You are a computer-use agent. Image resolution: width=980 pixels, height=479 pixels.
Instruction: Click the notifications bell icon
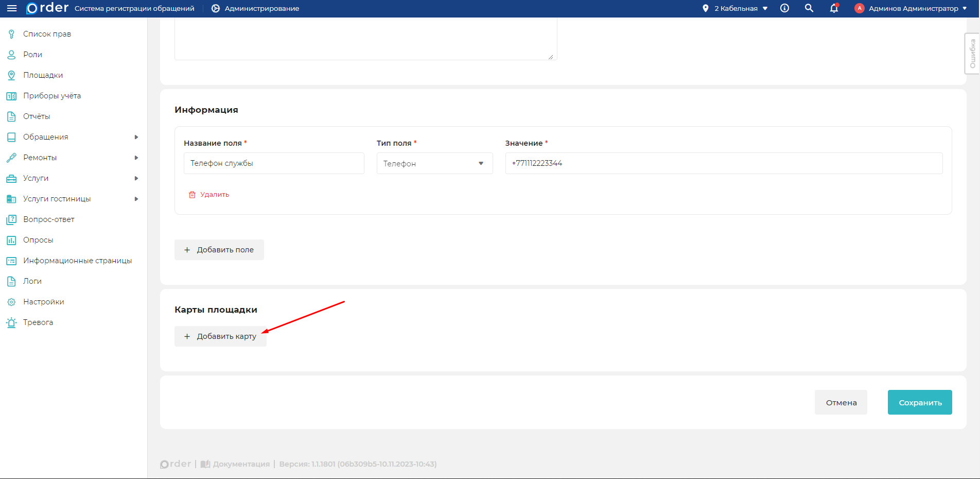pos(834,8)
